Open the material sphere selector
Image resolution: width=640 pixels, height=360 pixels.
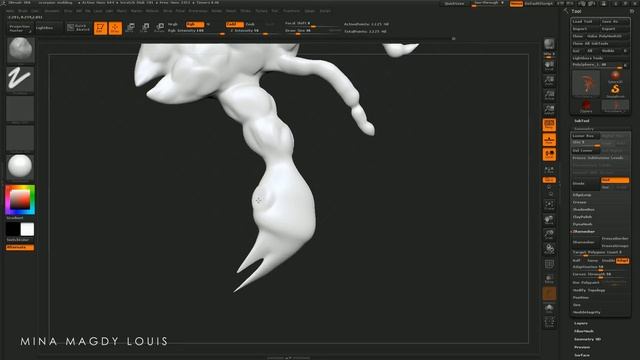20,167
